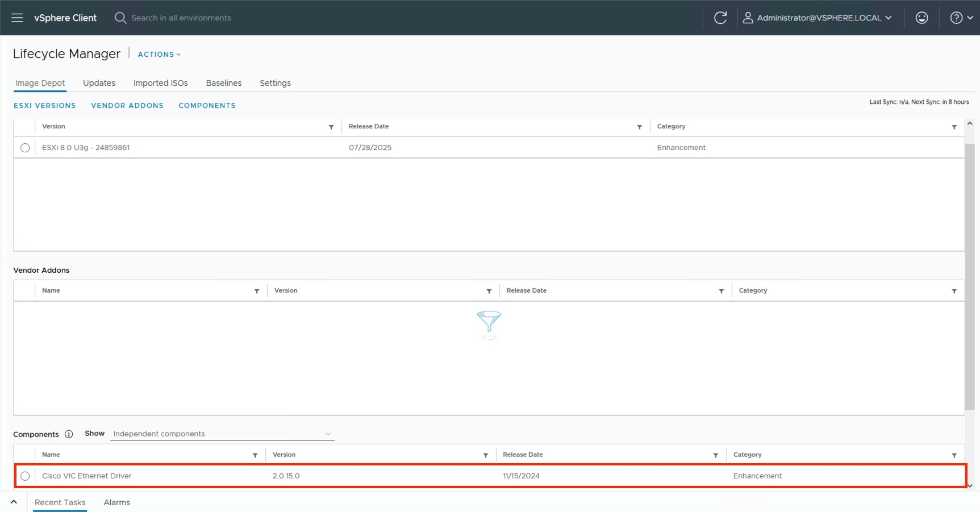The width and height of the screenshot is (980, 512).
Task: Open the Actions dropdown menu
Action: point(159,55)
